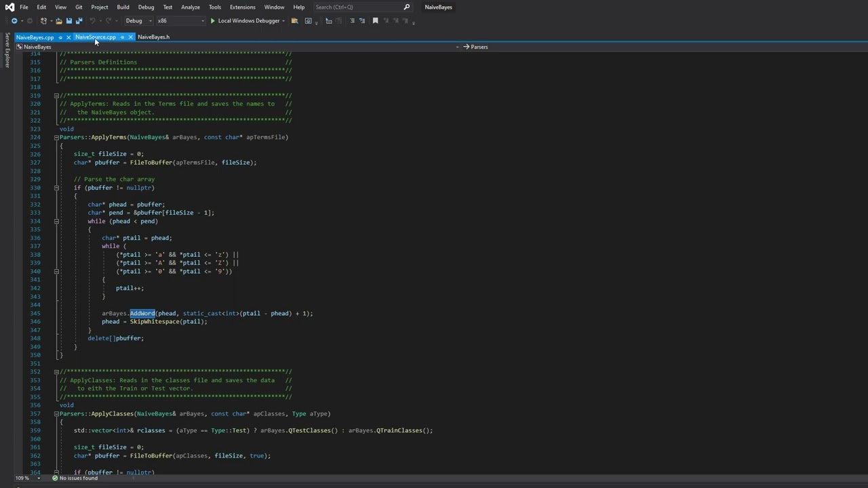Open the Local Windows Debugger dropdown arrow
Viewport: 868px width, 488px height.
pyautogui.click(x=283, y=20)
